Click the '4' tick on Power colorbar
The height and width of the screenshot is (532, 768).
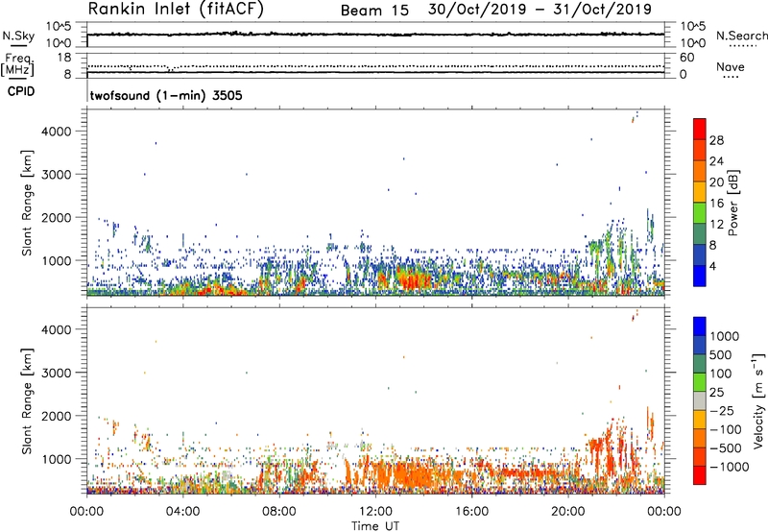click(713, 266)
